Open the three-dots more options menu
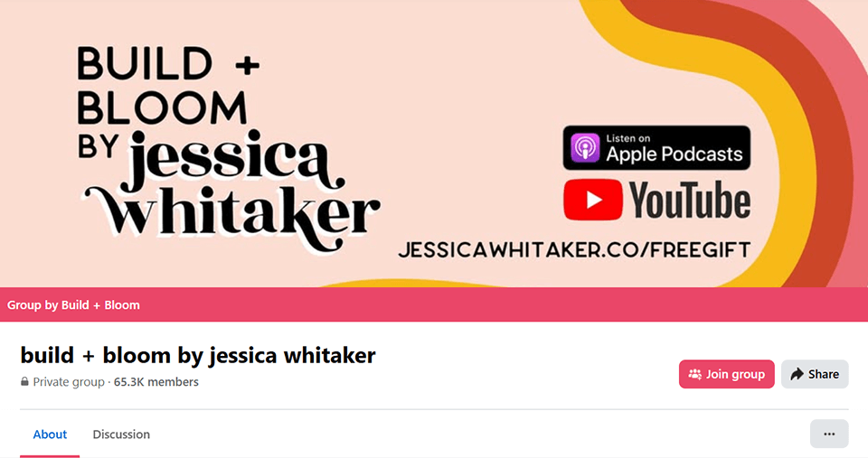This screenshot has width=868, height=458. (829, 434)
